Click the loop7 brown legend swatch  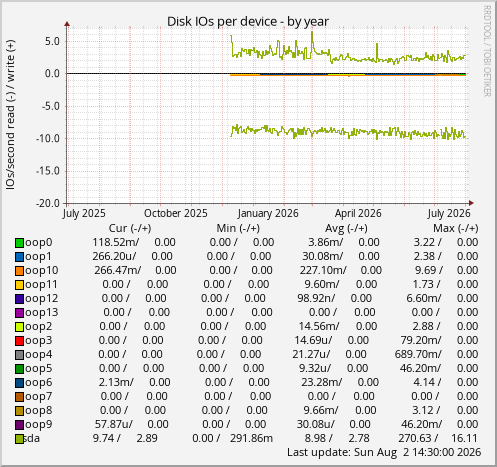[19, 397]
